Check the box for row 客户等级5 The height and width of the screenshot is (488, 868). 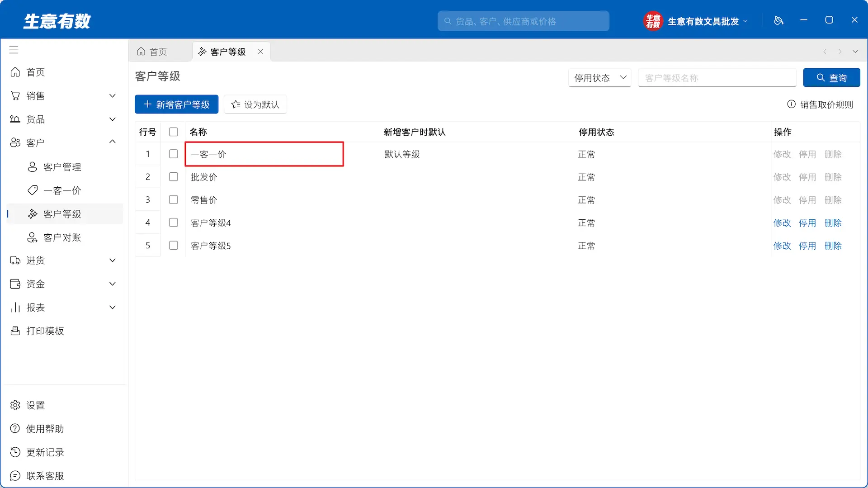[173, 245]
